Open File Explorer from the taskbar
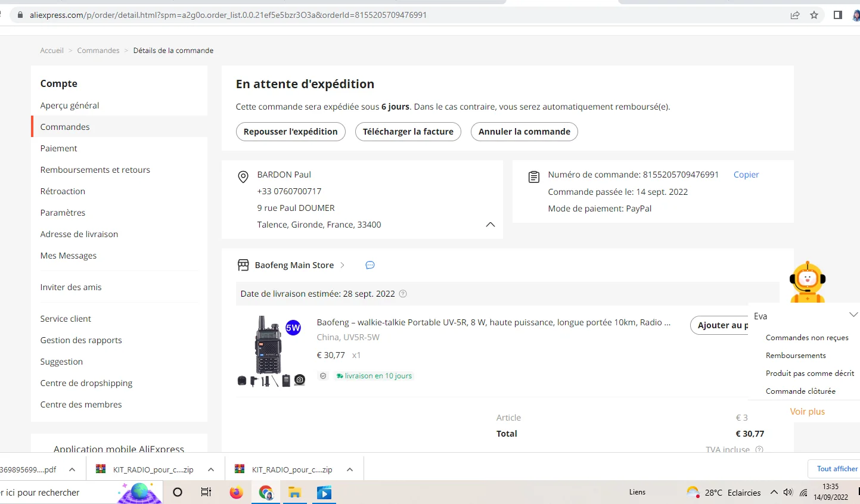The width and height of the screenshot is (860, 504). [295, 492]
